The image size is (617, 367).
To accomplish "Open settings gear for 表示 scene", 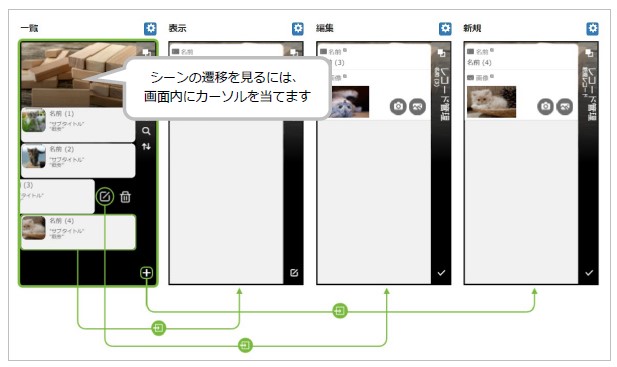I will [x=298, y=29].
